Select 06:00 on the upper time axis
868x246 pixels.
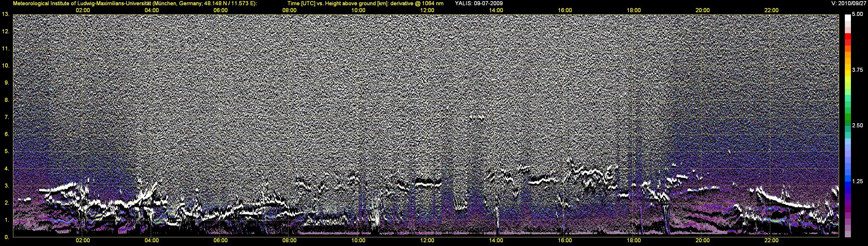click(220, 10)
